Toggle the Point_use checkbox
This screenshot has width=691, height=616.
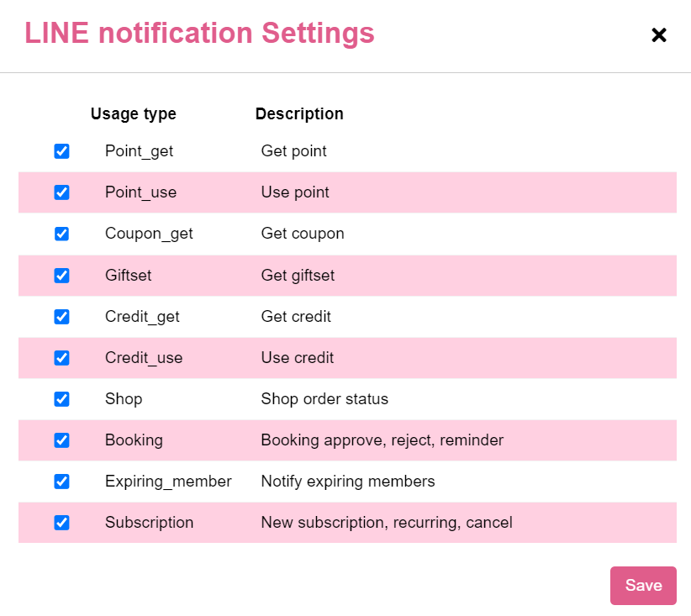click(x=61, y=192)
